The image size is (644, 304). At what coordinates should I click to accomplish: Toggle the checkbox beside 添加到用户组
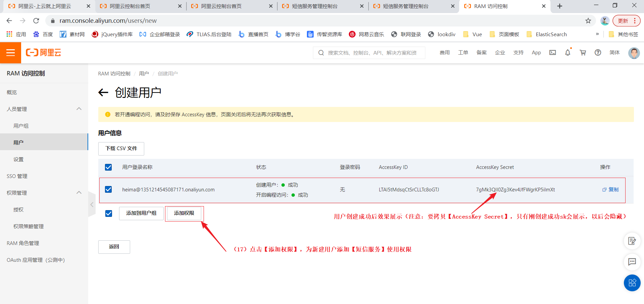(x=109, y=214)
